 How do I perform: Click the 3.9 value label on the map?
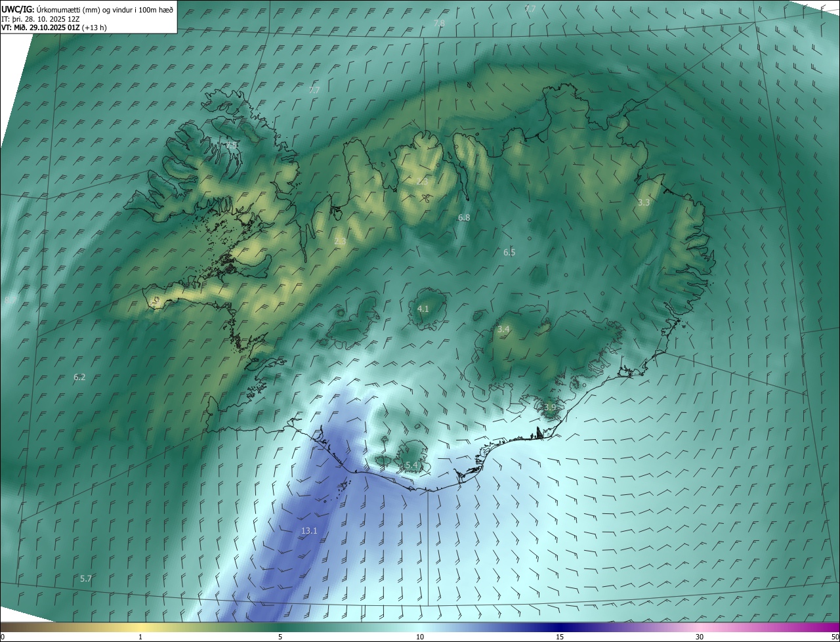point(550,408)
